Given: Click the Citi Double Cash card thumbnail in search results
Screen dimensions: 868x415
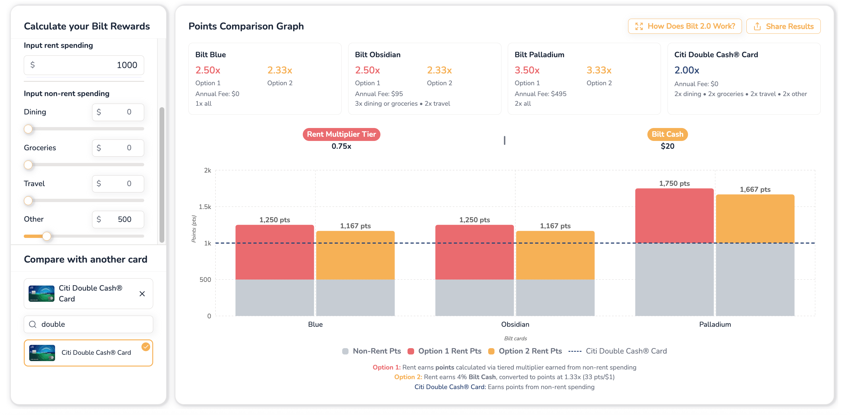Looking at the screenshot, I should [42, 353].
